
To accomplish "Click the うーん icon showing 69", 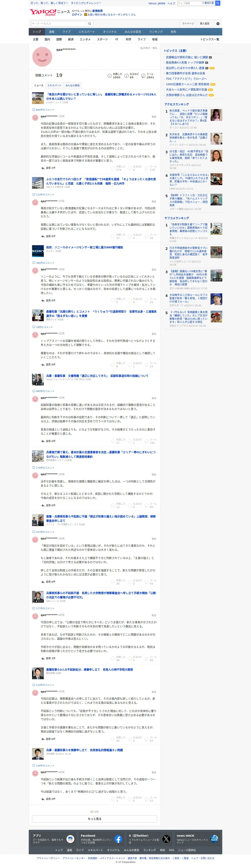I will (147, 505).
